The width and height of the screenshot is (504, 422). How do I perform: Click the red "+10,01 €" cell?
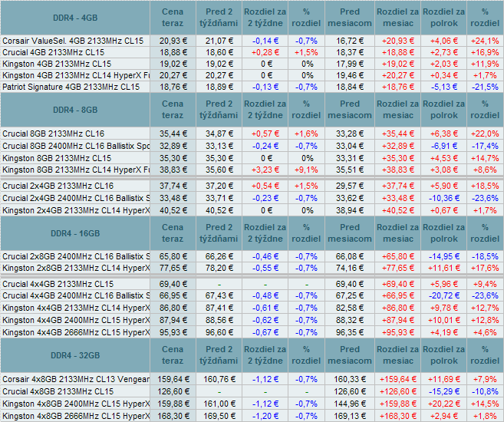pyautogui.click(x=444, y=320)
